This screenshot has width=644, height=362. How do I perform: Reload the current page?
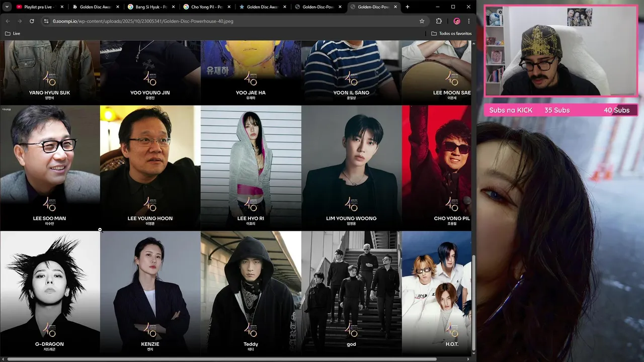click(x=32, y=21)
